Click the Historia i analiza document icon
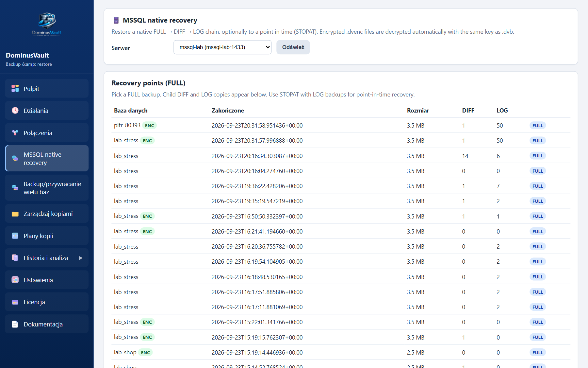Image resolution: width=588 pixels, height=368 pixels. [15, 258]
